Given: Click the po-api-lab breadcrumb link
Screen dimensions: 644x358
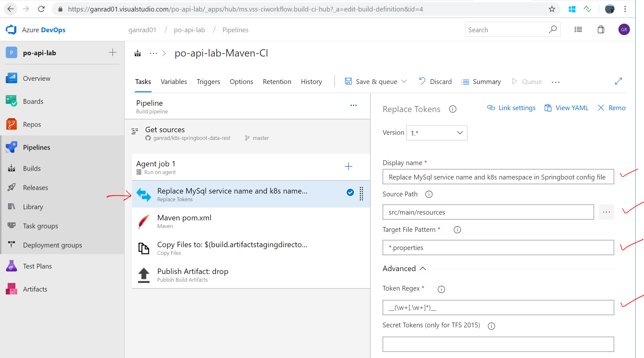Looking at the screenshot, I should (x=189, y=30).
